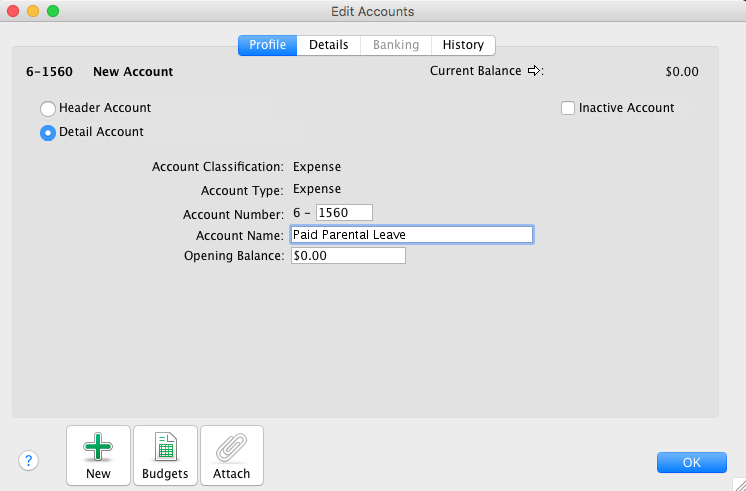Screen dimensions: 746x491
Task: Open help with the question mark icon
Action: [x=28, y=461]
